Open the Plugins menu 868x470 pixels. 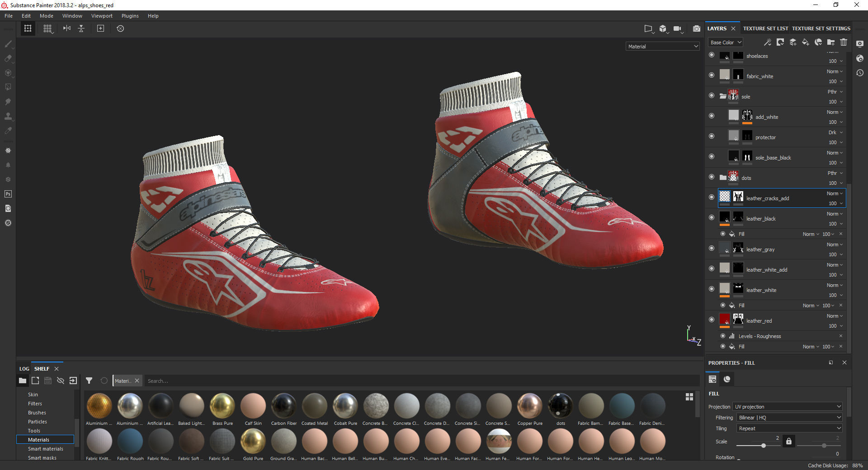(x=130, y=16)
